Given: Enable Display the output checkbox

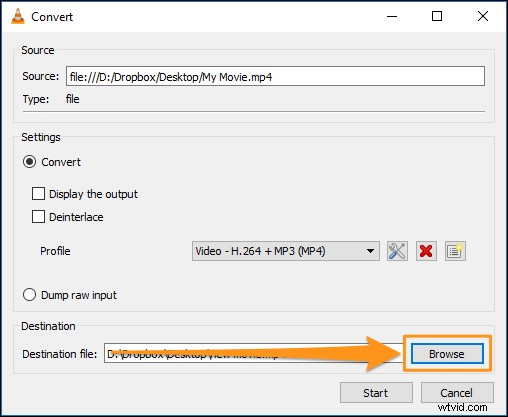Looking at the screenshot, I should pyautogui.click(x=38, y=194).
